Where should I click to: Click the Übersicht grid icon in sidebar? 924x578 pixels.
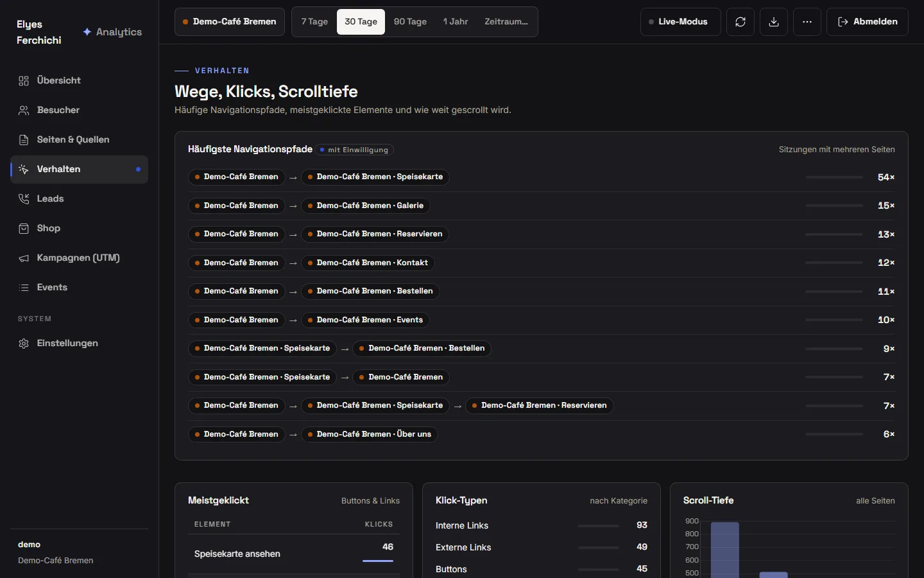point(24,81)
